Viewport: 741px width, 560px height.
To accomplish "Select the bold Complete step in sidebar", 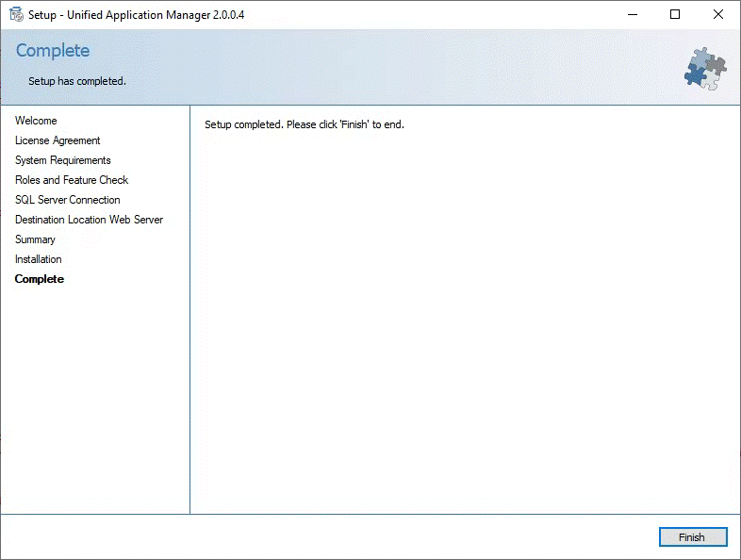I will [x=40, y=279].
